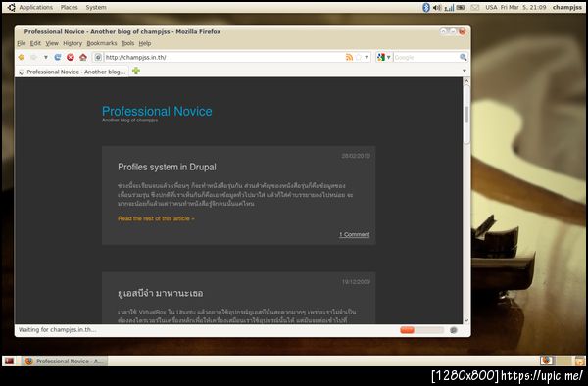Click the 28/02/2010 post date

pos(356,156)
